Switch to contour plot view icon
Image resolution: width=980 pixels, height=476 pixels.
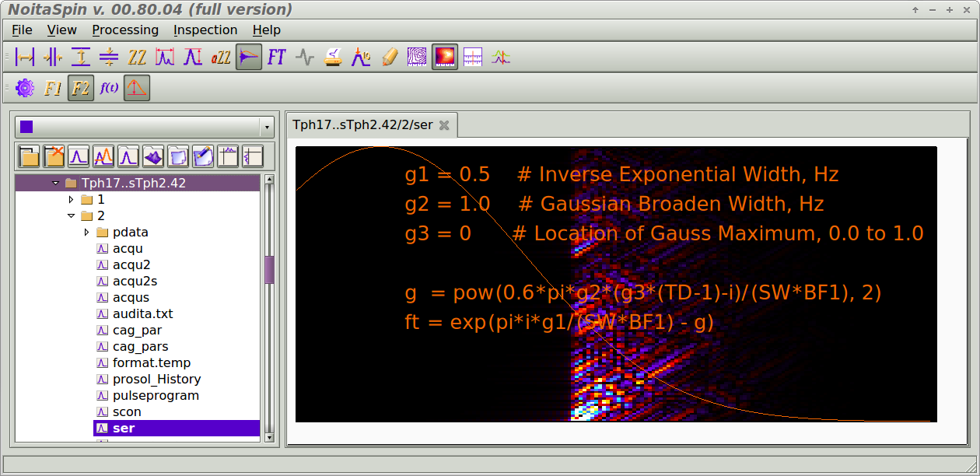pyautogui.click(x=417, y=57)
